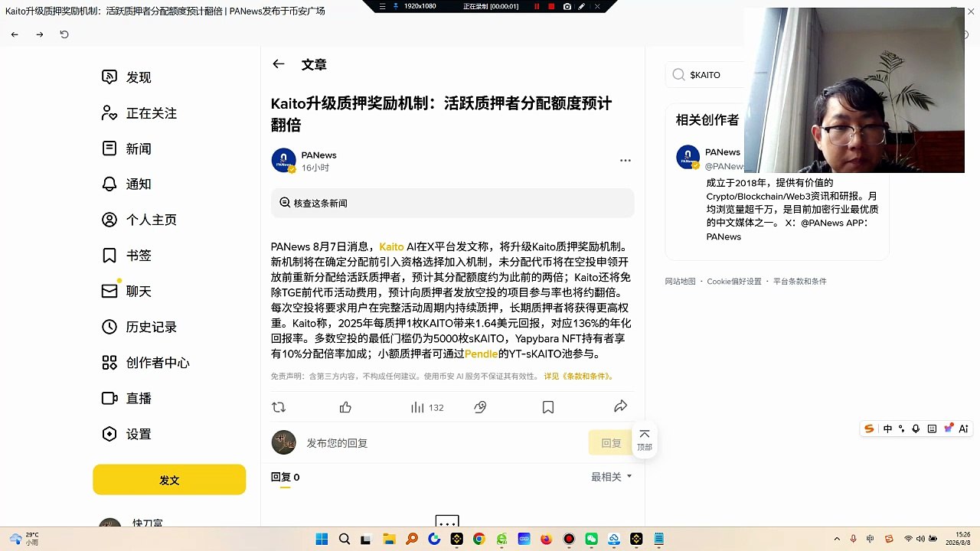980x551 pixels.
Task: Click the 直播 live video icon
Action: coord(109,398)
